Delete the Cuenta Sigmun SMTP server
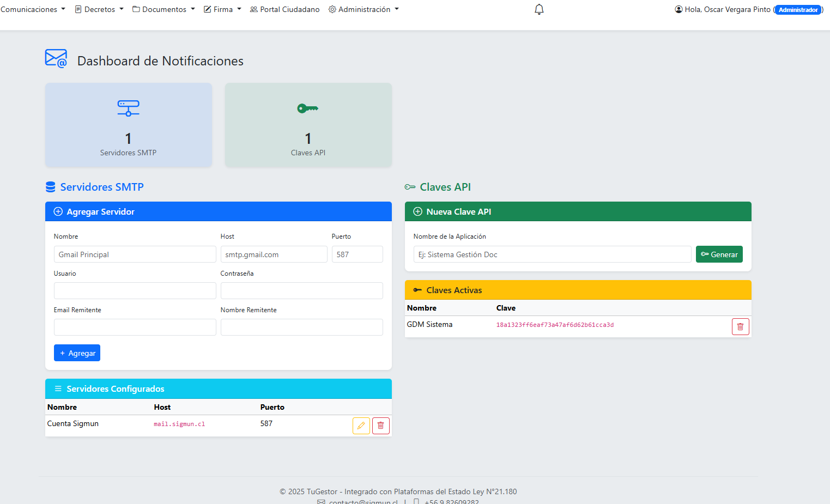830x504 pixels. (x=381, y=426)
